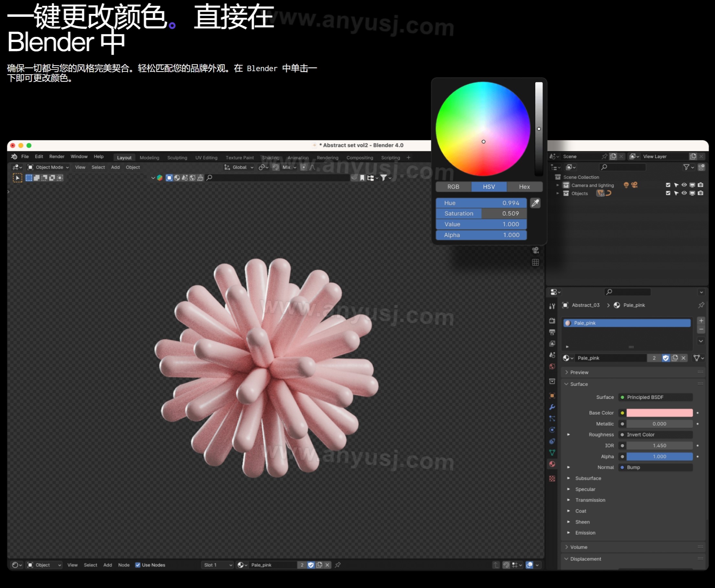Expand Camera and lighting collection
This screenshot has height=588, width=715.
click(558, 185)
